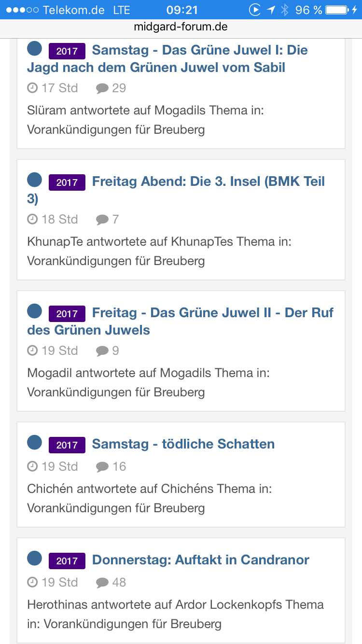Tap the battery indicator in status bar
This screenshot has height=644, width=362.
click(x=337, y=10)
